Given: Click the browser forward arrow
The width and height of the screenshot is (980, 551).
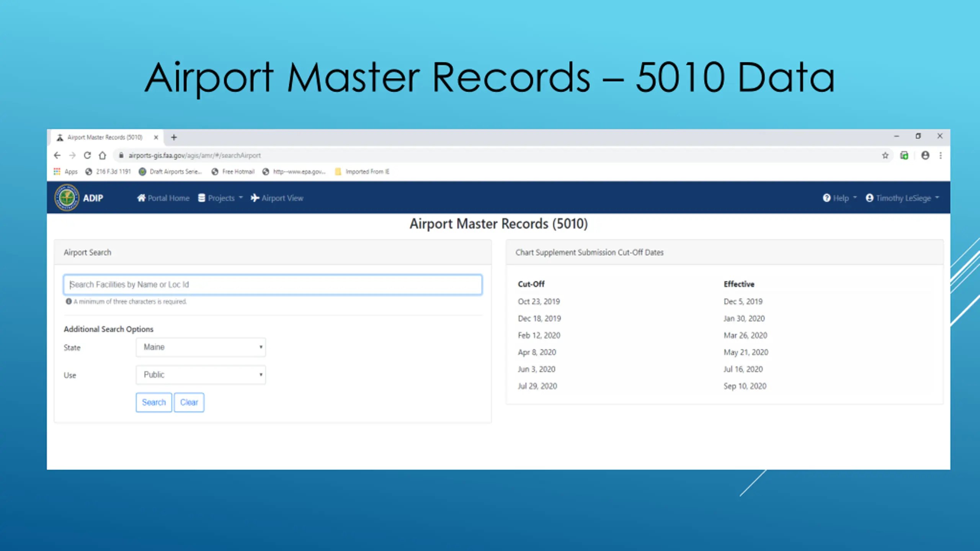Looking at the screenshot, I should [72, 155].
